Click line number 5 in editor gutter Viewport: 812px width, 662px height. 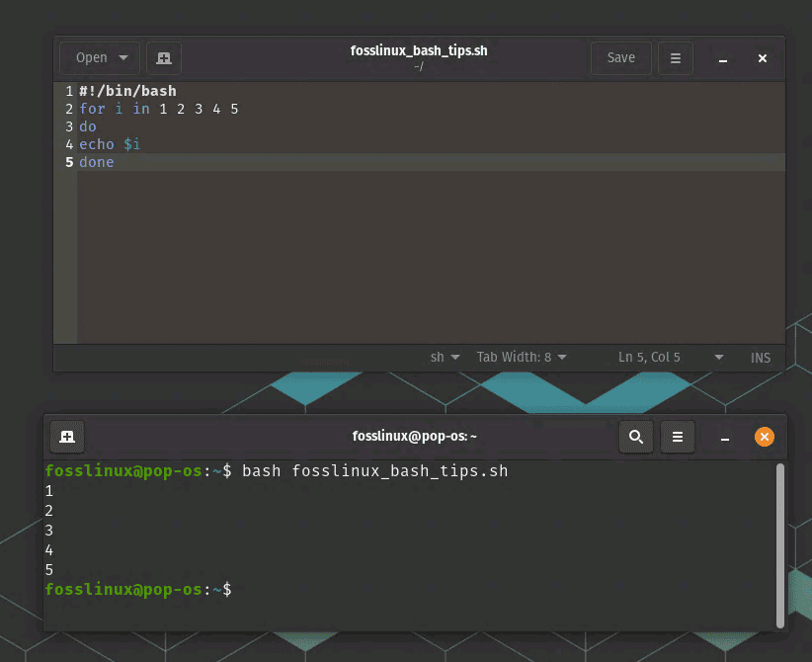tap(69, 162)
